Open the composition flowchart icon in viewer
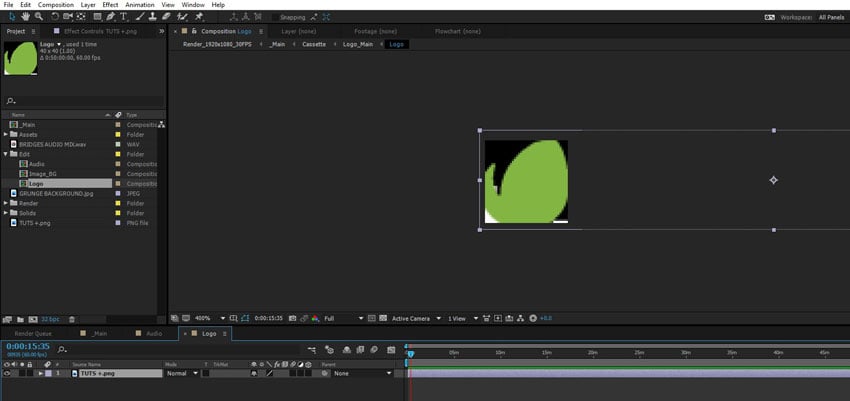This screenshot has width=850, height=401. tap(521, 319)
